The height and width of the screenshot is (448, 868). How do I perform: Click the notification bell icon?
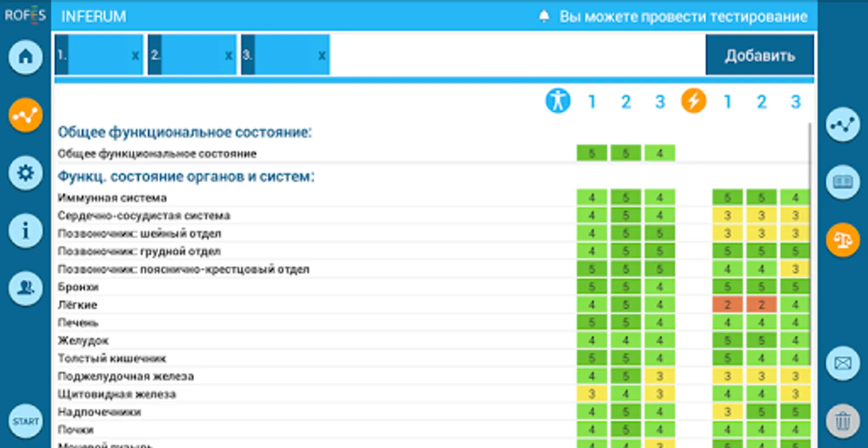point(544,16)
